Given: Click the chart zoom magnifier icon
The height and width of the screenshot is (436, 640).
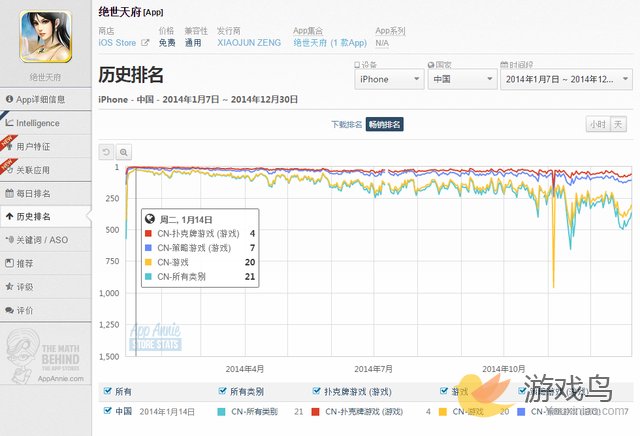Looking at the screenshot, I should (124, 152).
